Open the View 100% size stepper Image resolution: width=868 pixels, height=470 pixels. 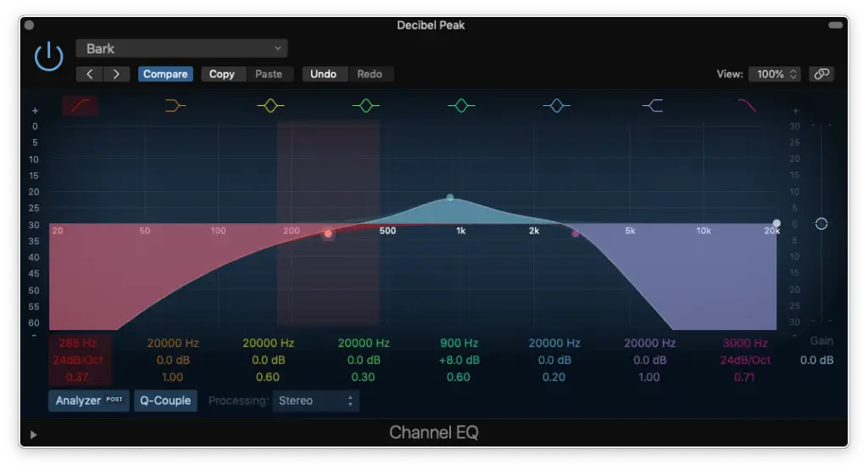[x=775, y=75]
